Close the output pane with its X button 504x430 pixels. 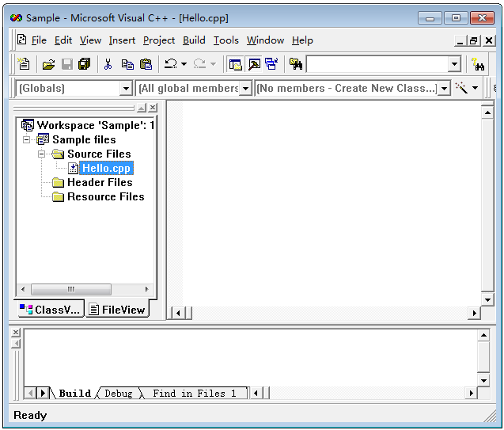(16, 332)
